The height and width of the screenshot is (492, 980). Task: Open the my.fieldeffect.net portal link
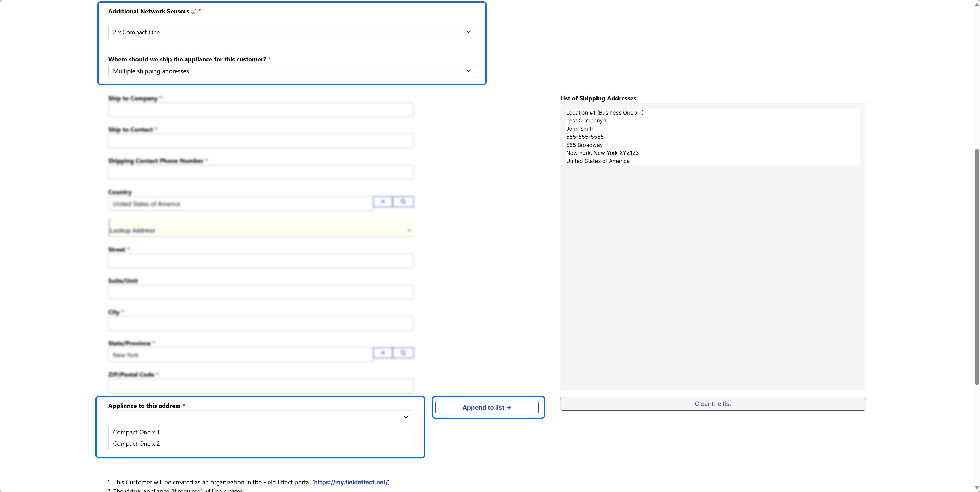(x=350, y=482)
